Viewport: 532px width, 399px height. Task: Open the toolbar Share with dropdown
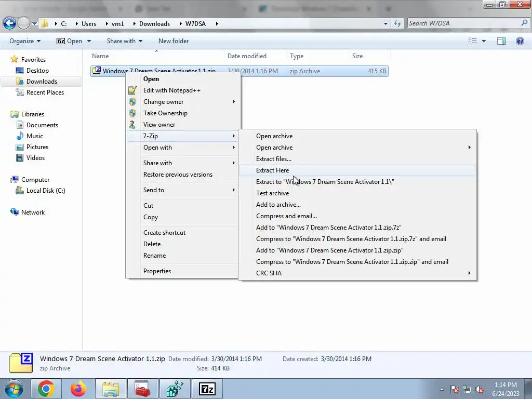tap(125, 41)
